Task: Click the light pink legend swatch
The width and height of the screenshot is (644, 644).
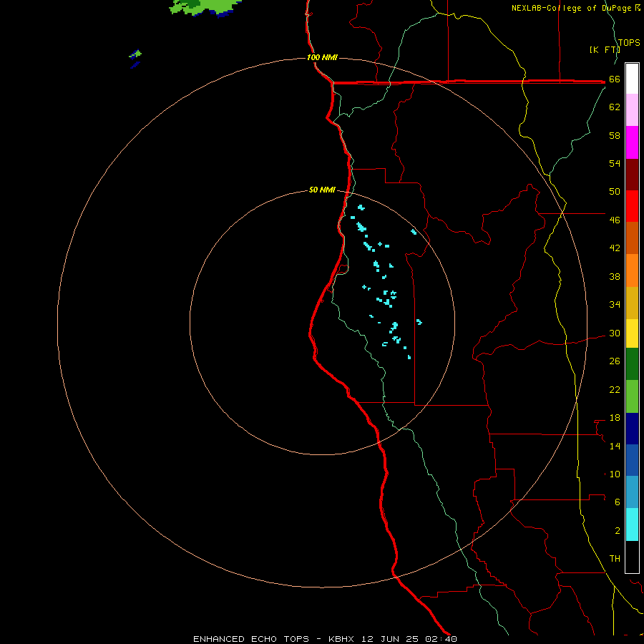Action: click(x=632, y=110)
